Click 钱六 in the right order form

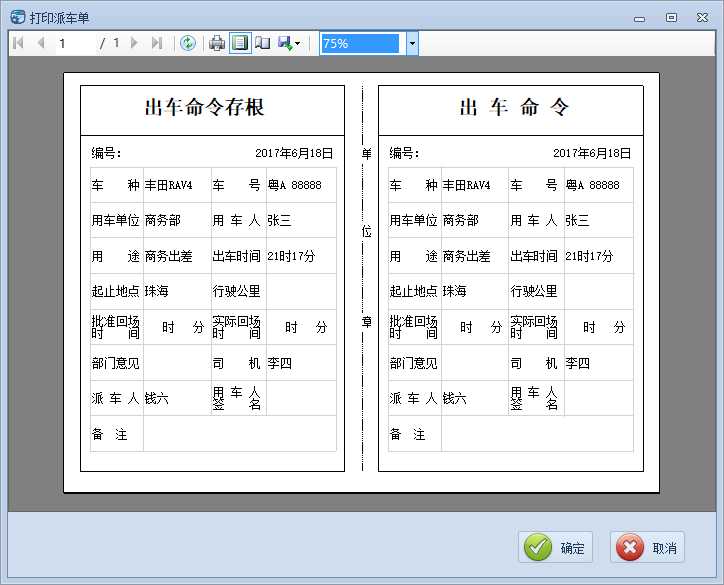[454, 398]
